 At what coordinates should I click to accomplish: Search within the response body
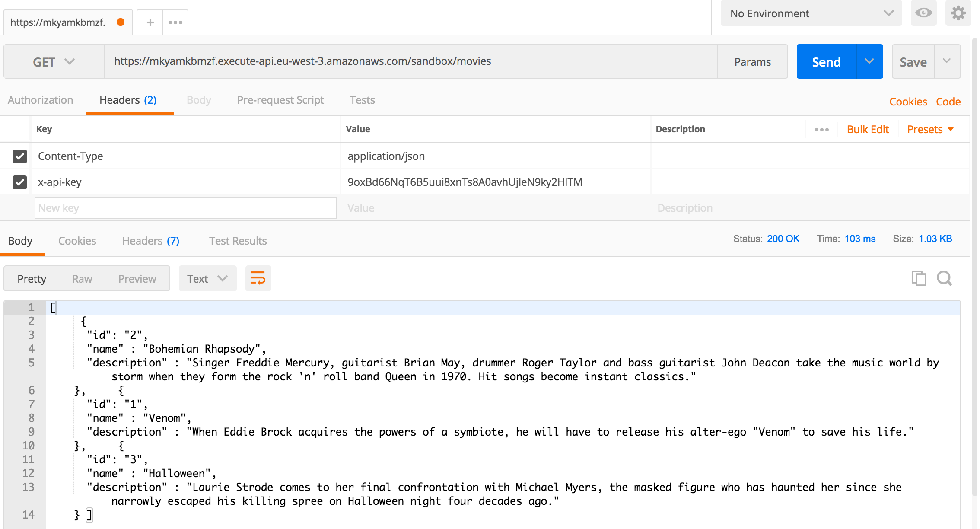point(944,278)
